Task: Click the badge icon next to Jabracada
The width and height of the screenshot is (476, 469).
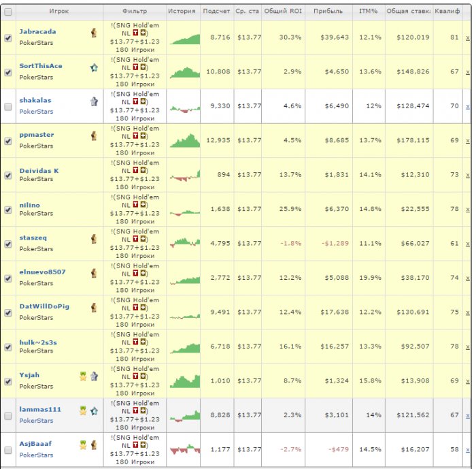Action: pos(94,33)
